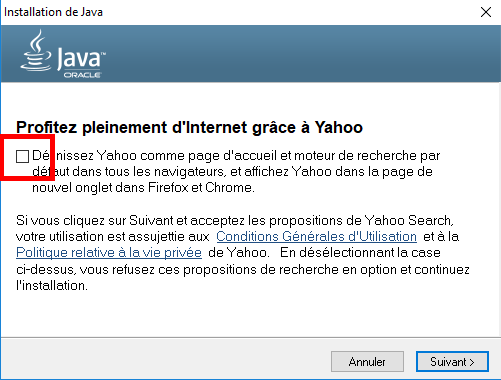Cancel installation with Annuler button

coord(367,361)
